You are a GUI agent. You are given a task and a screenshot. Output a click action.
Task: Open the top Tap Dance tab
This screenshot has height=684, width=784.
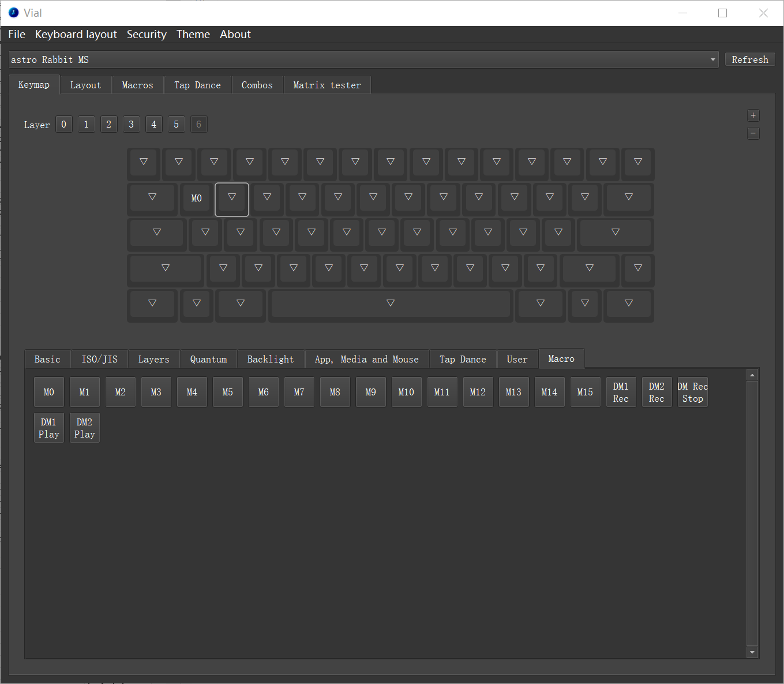(197, 85)
